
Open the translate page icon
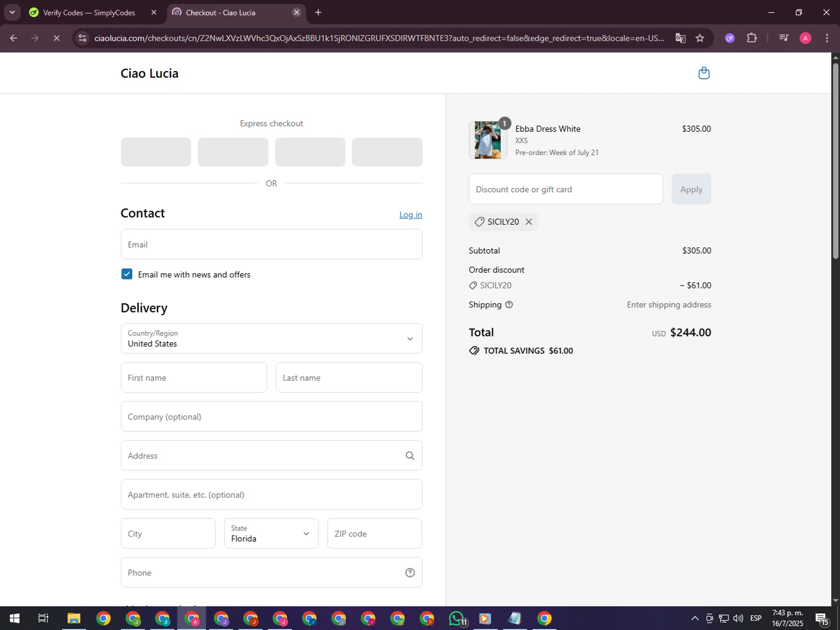click(680, 38)
